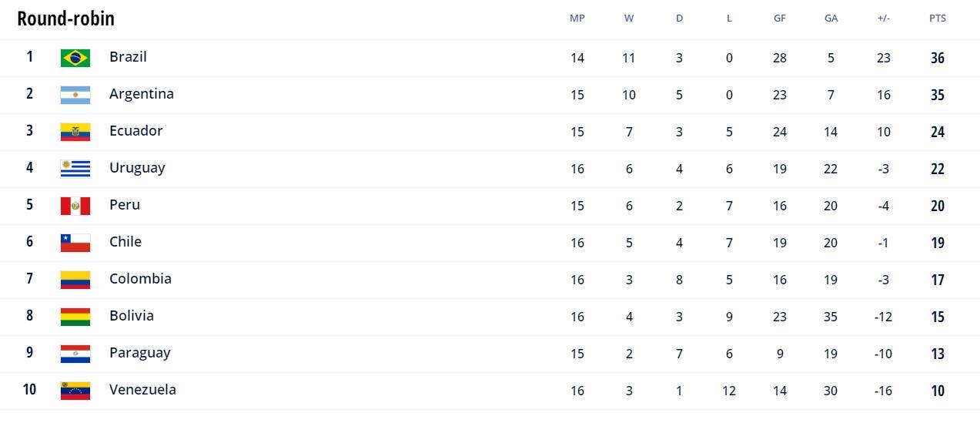
Task: Select Brazil's 36 points value
Action: click(937, 58)
